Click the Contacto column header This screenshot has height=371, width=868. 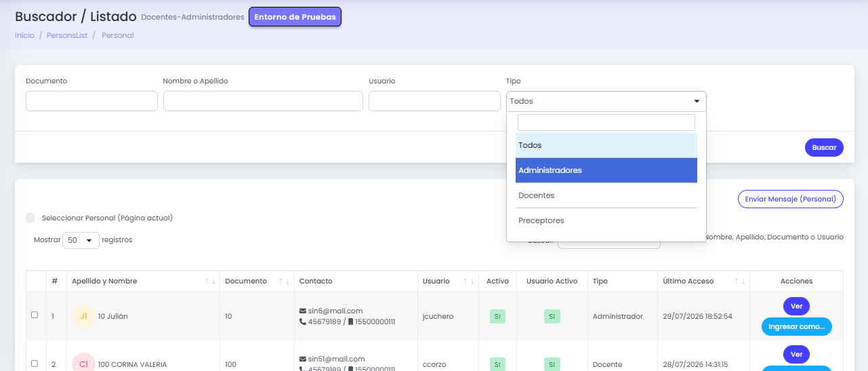click(316, 281)
